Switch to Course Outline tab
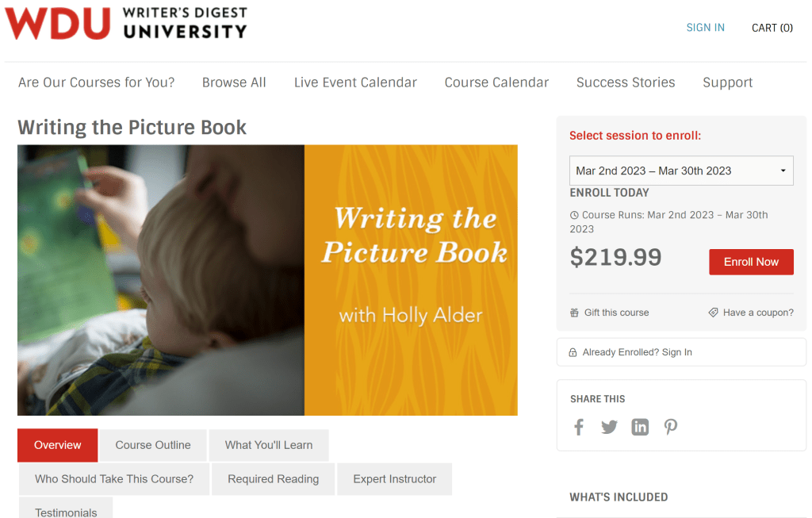The width and height of the screenshot is (812, 518). pyautogui.click(x=153, y=445)
